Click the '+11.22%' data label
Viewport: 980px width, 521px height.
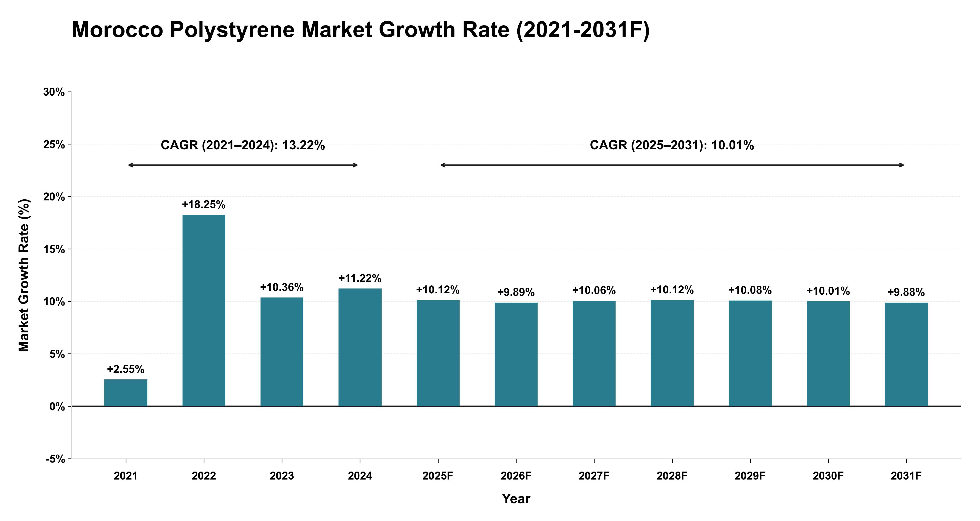point(360,278)
